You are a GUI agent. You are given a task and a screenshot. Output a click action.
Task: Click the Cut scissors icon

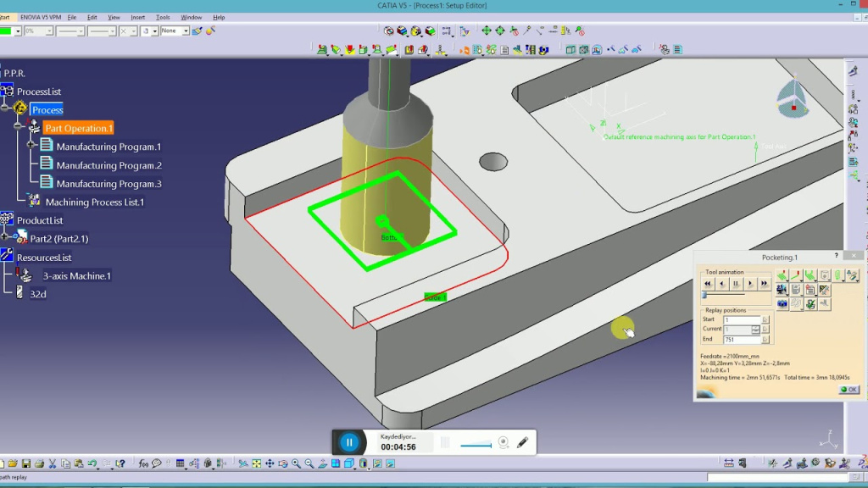pyautogui.click(x=53, y=463)
